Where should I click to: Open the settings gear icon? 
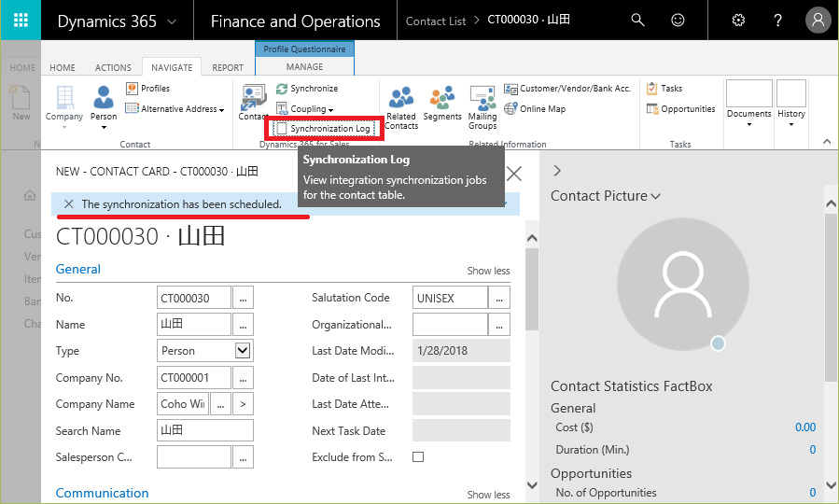(x=738, y=21)
